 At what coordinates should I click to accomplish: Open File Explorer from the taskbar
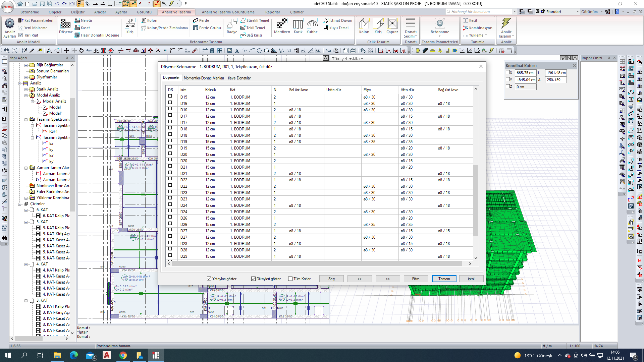pos(57,355)
